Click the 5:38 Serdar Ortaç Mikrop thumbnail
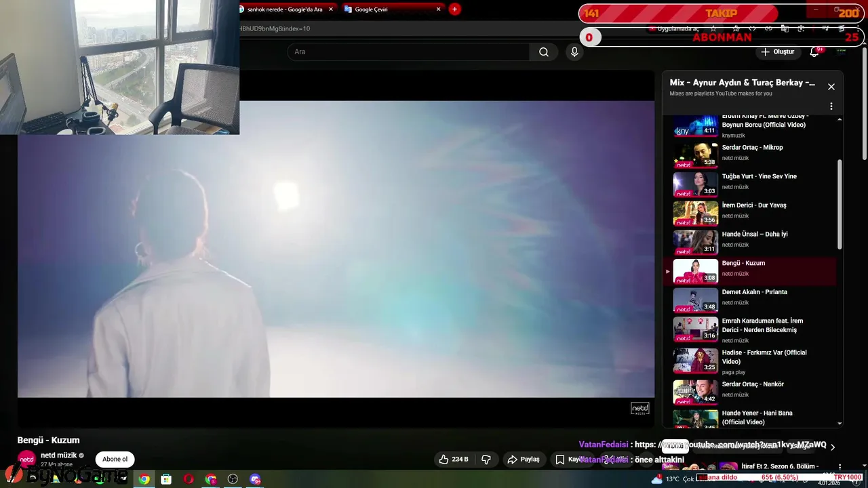 [x=695, y=155]
